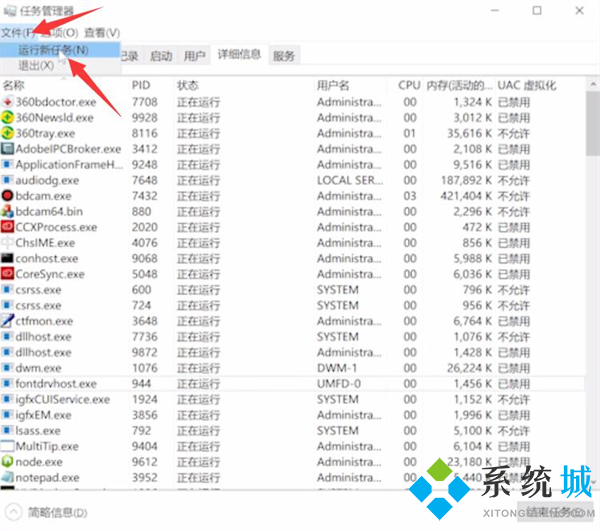The image size is (600, 531).
Task: Click the UMFD-0 user name cell
Action: (x=339, y=384)
